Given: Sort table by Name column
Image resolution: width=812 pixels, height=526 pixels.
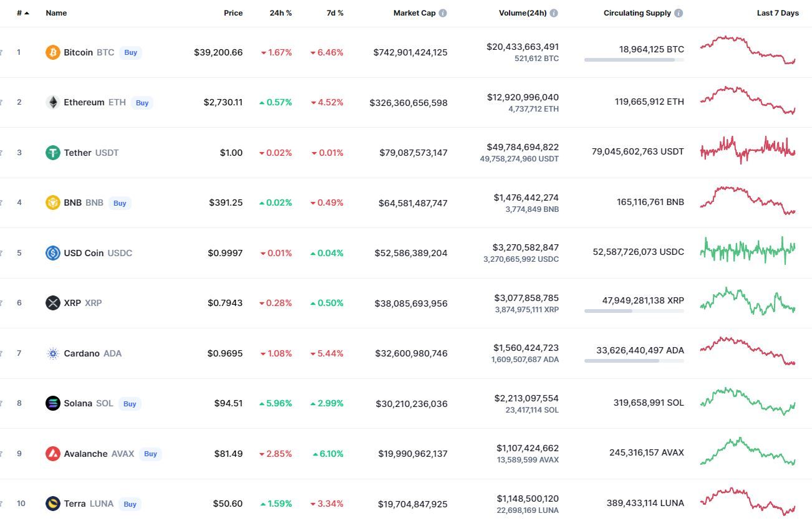Looking at the screenshot, I should 56,13.
